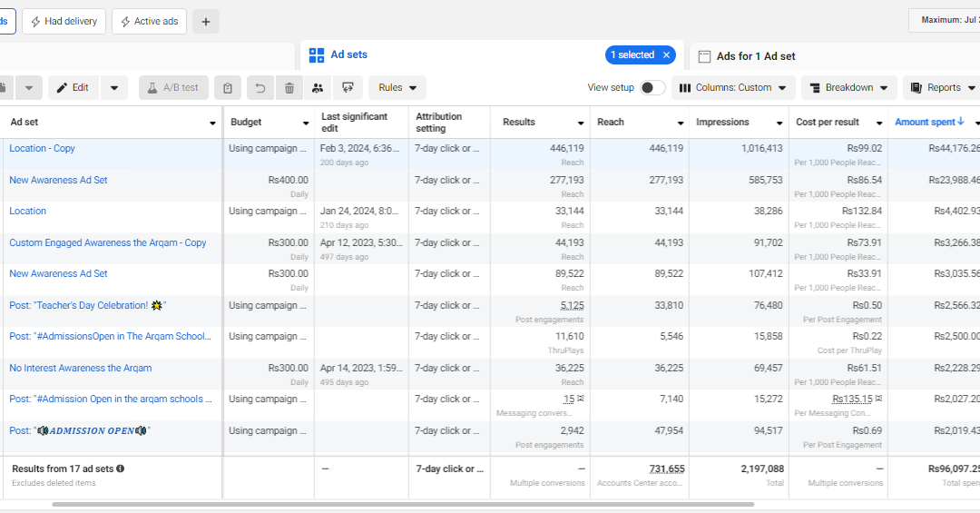This screenshot has height=513, width=980.
Task: Select the Rs99.02 cost per result cell
Action: 838,154
